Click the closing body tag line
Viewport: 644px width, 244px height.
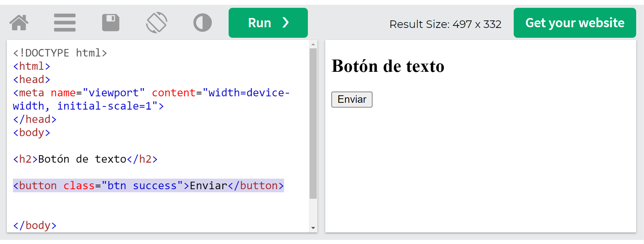point(35,226)
